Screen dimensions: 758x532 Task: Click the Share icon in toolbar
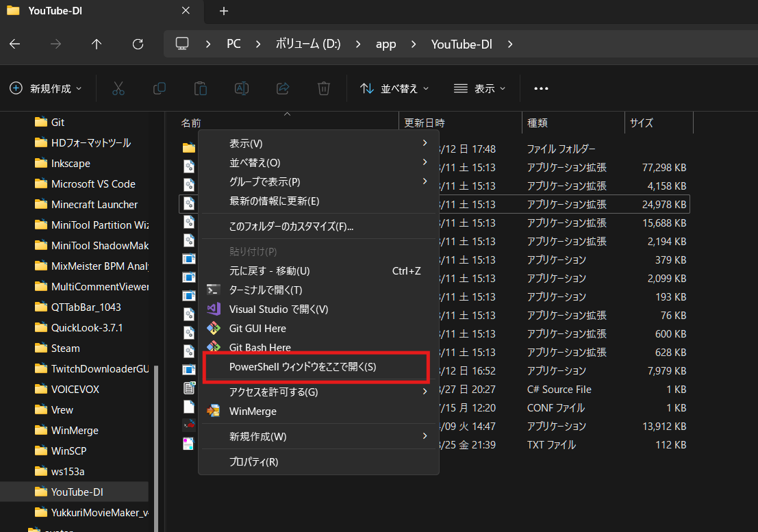[x=283, y=88]
